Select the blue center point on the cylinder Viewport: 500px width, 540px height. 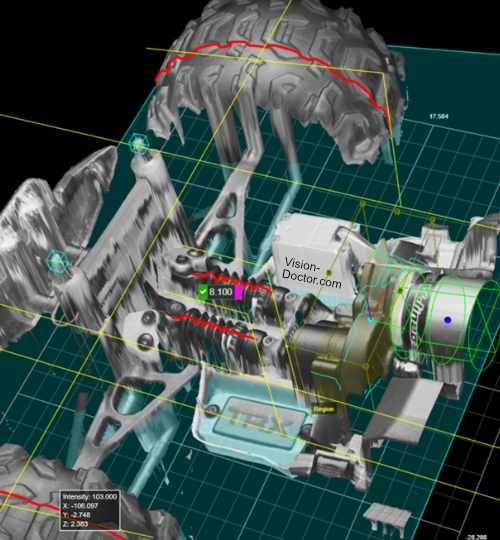(448, 320)
